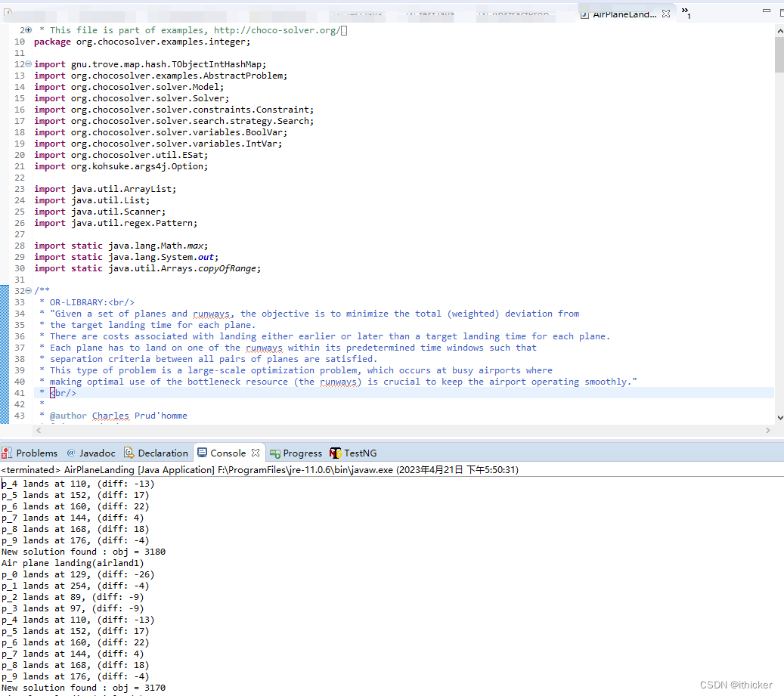Click console line 'p_2 lands at 89'
The width and height of the screenshot is (784, 696).
(x=73, y=597)
